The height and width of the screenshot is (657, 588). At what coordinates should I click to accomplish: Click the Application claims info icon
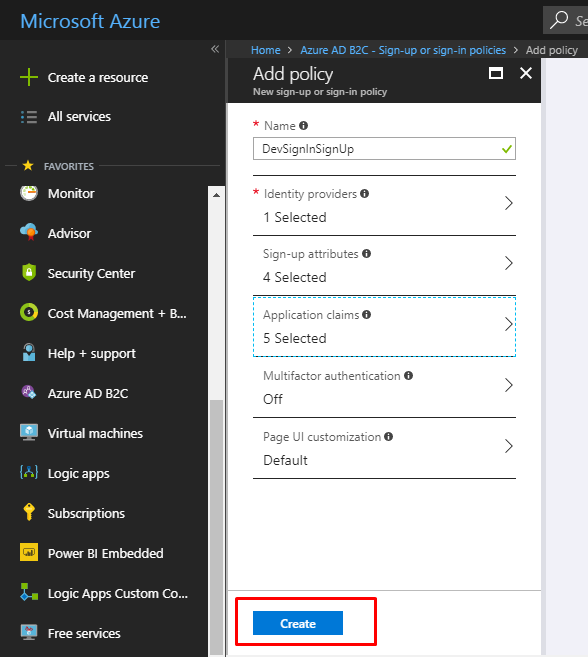(366, 315)
